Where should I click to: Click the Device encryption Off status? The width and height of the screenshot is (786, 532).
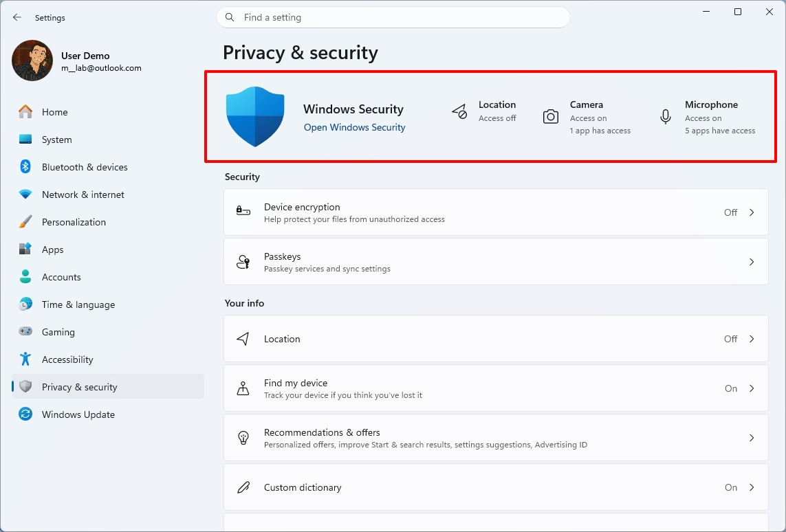730,212
